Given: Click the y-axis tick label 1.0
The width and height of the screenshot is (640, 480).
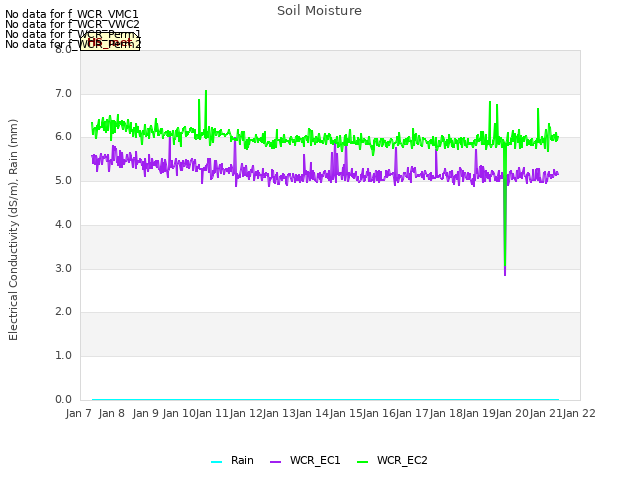Looking at the screenshot, I should (x=63, y=356).
